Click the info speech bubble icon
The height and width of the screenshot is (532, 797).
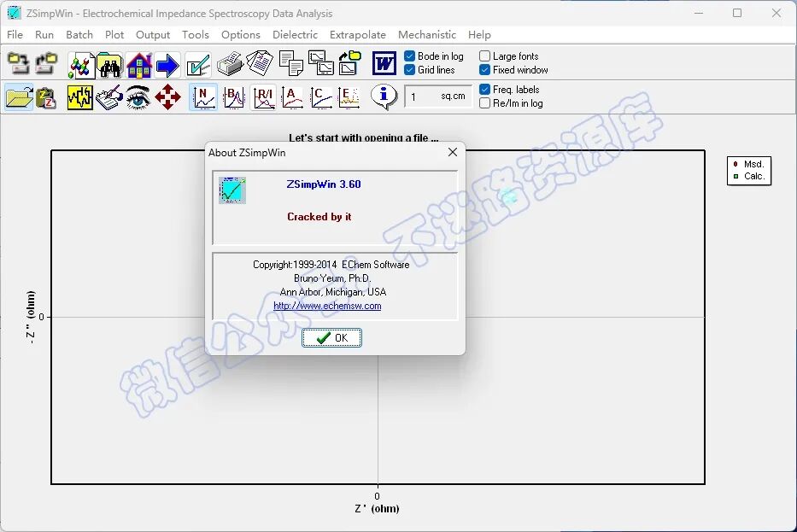click(x=384, y=96)
